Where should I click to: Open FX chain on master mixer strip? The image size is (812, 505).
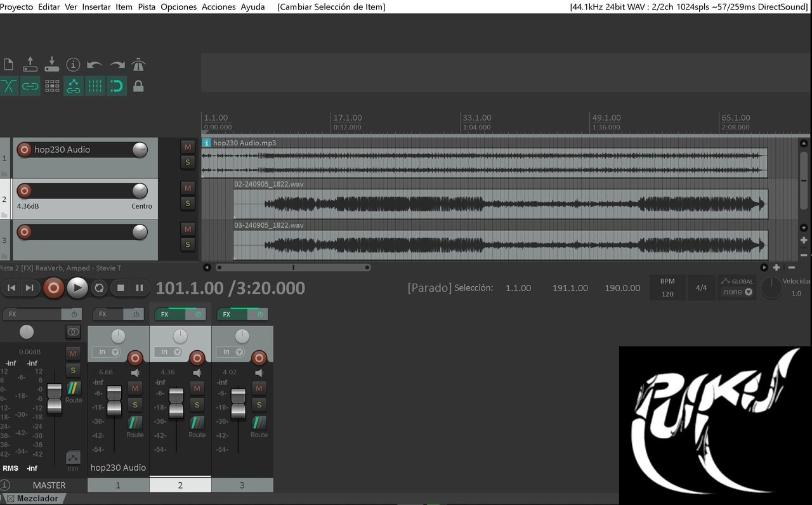pos(33,314)
